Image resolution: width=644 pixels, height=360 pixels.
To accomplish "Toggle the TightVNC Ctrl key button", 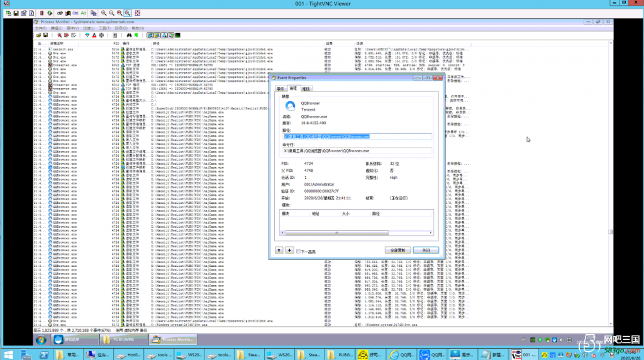I will [75, 13].
